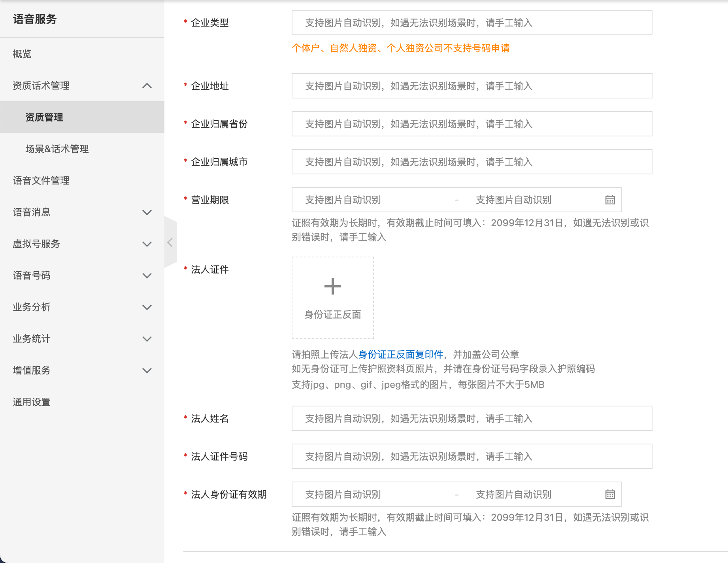Screen dimensions: 728x563
Task: Collapse the 资质话术管理 menu group
Action: (x=147, y=86)
